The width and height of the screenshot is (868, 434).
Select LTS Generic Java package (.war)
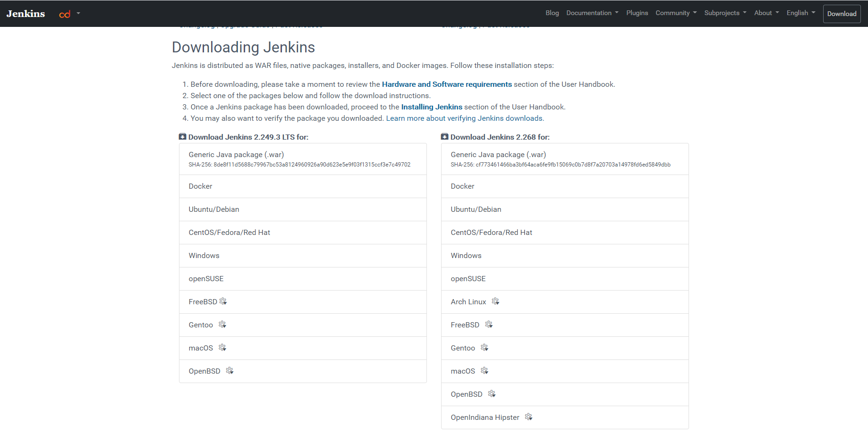[303, 159]
